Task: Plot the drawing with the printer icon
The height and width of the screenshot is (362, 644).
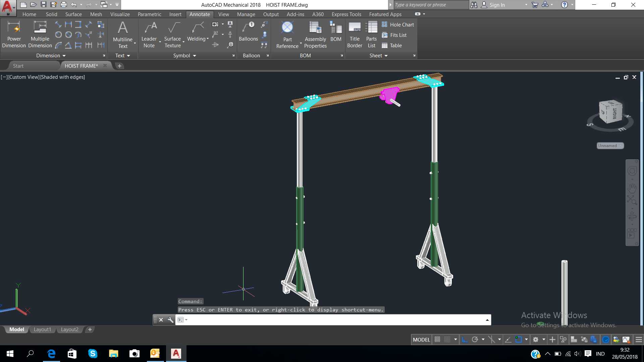Action: tap(64, 5)
